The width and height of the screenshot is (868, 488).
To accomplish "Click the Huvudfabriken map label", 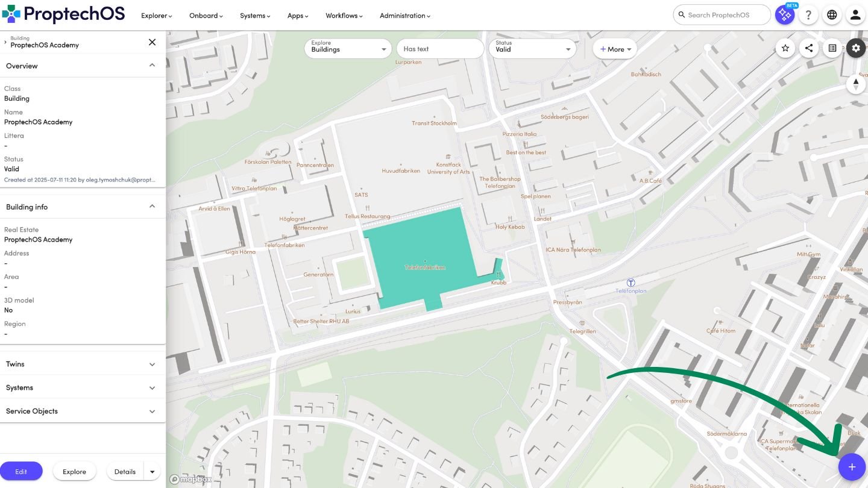I will pyautogui.click(x=401, y=170).
